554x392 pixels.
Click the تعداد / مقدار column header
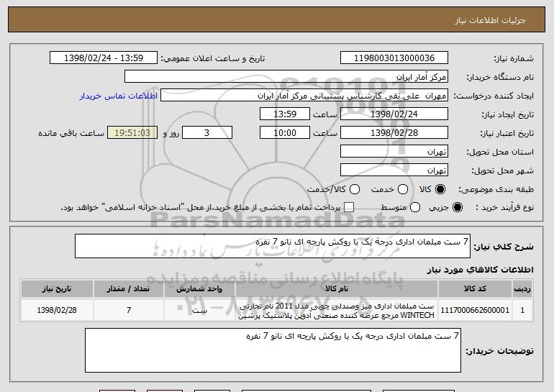coord(129,289)
